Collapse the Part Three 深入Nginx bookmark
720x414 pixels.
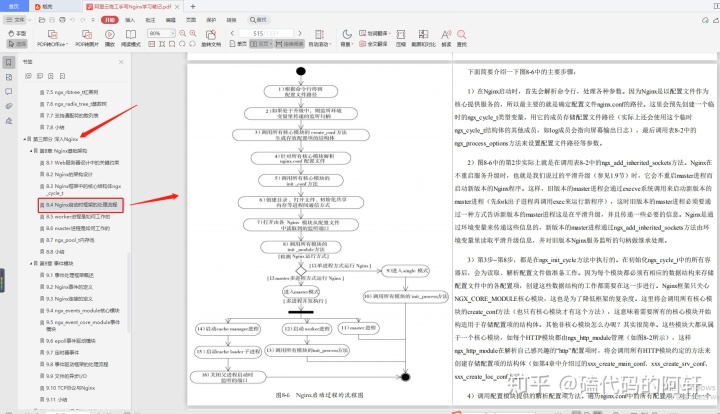point(24,139)
